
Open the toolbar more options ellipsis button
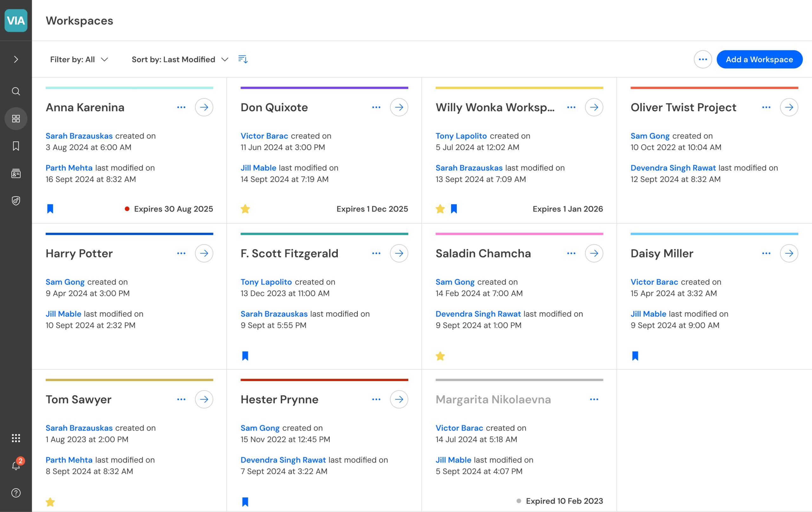click(703, 59)
